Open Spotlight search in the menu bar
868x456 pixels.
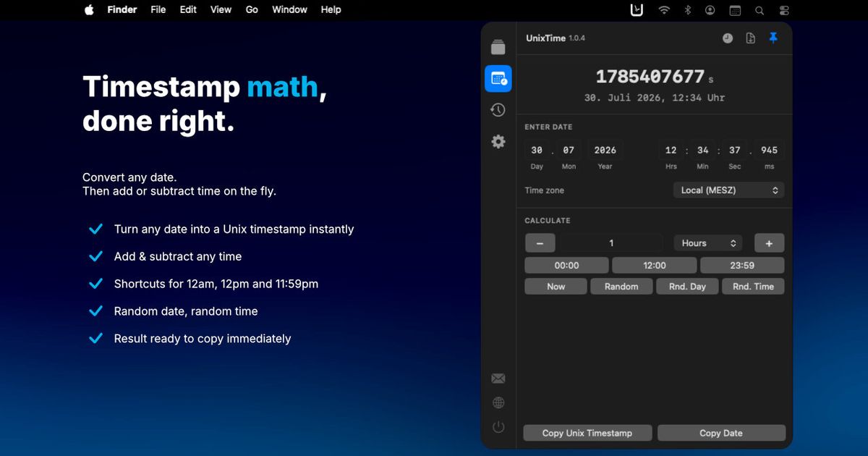pos(759,10)
